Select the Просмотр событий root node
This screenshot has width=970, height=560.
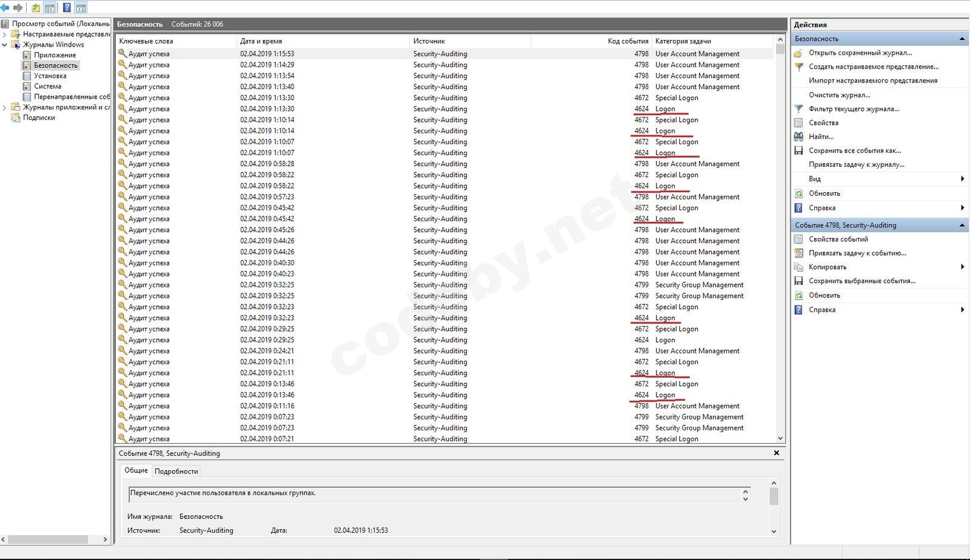(61, 24)
